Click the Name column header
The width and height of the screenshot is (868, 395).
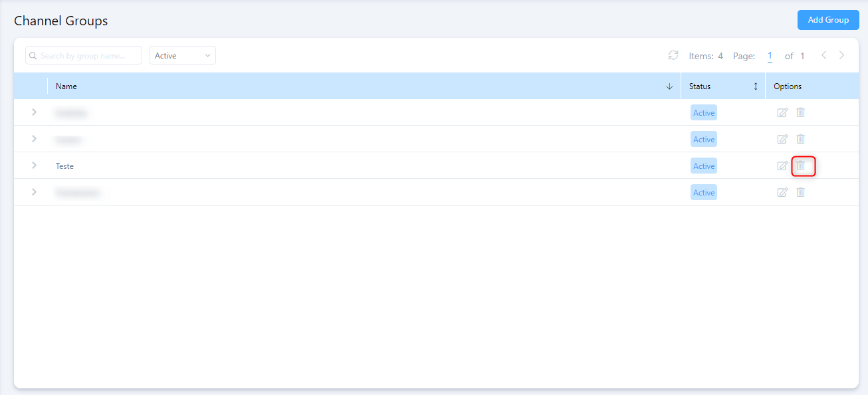pyautogui.click(x=66, y=86)
